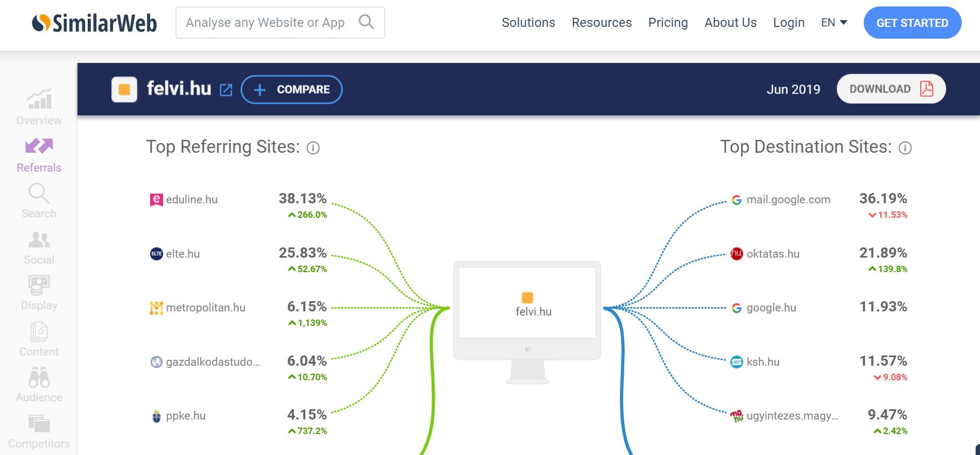
Task: Click the Top Referring Sites heading
Action: coord(223,147)
